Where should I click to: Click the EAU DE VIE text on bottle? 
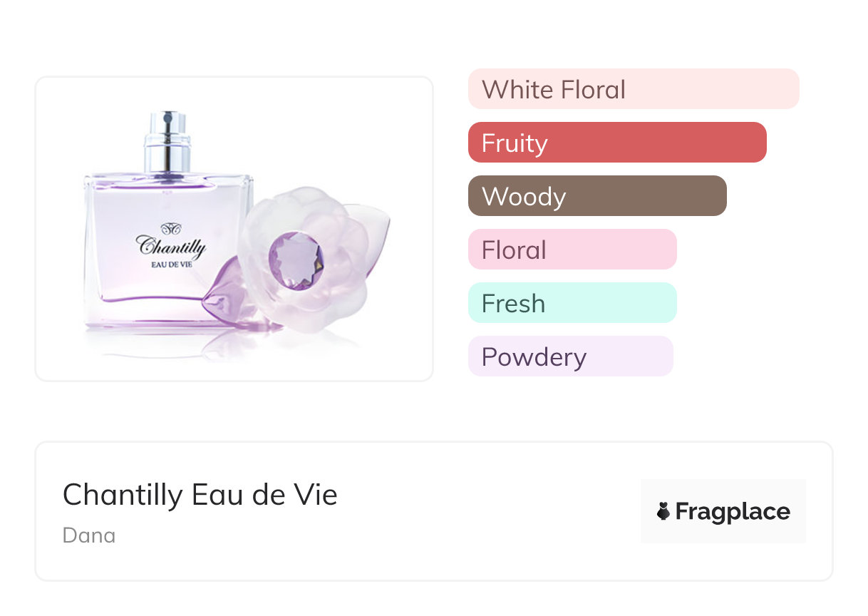click(171, 265)
